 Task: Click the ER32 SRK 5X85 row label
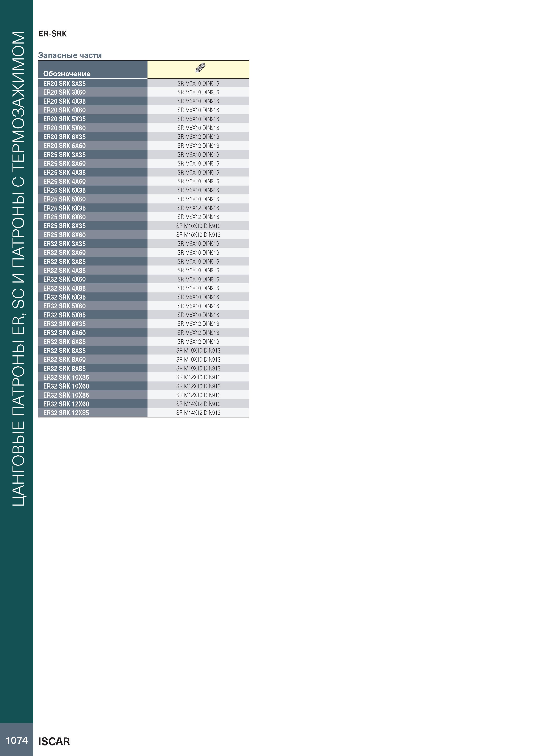click(x=64, y=315)
